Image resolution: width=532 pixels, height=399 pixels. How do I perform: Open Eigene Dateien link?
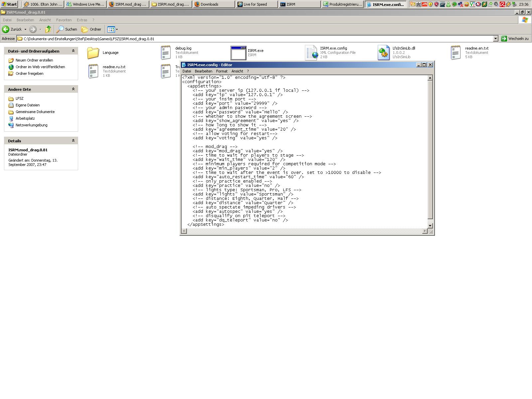[x=28, y=105]
